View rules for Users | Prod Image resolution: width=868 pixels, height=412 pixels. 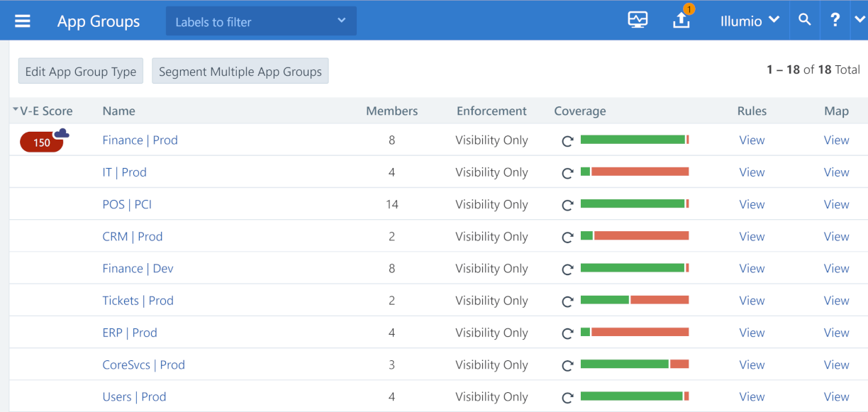(752, 396)
